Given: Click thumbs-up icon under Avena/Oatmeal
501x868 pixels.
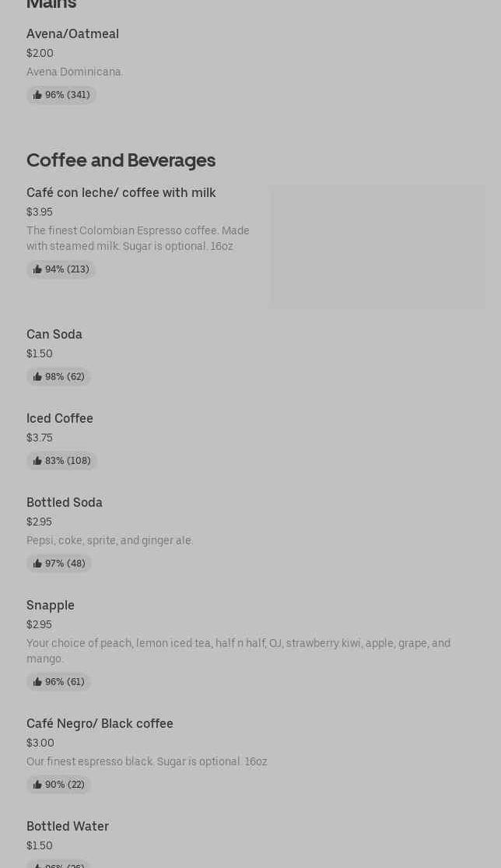Looking at the screenshot, I should (37, 95).
